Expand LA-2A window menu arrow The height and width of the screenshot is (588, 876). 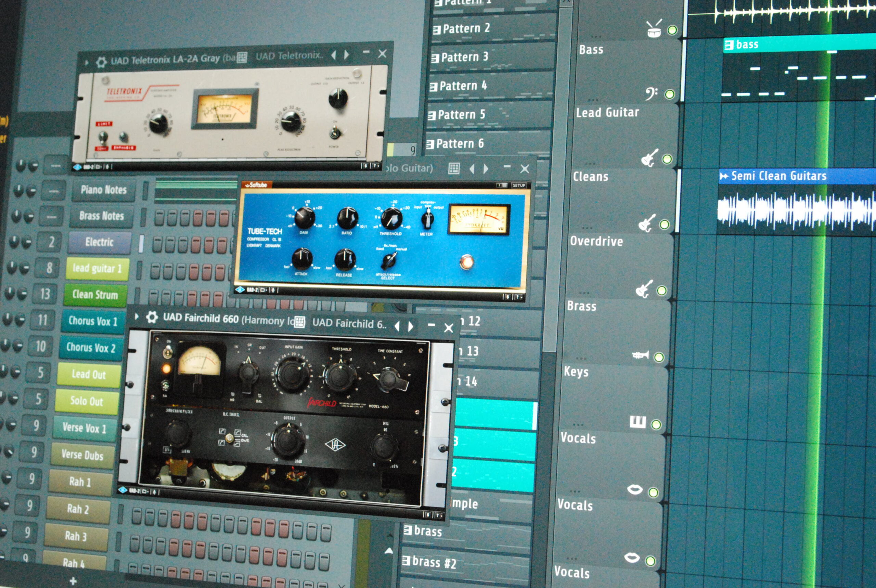(87, 63)
